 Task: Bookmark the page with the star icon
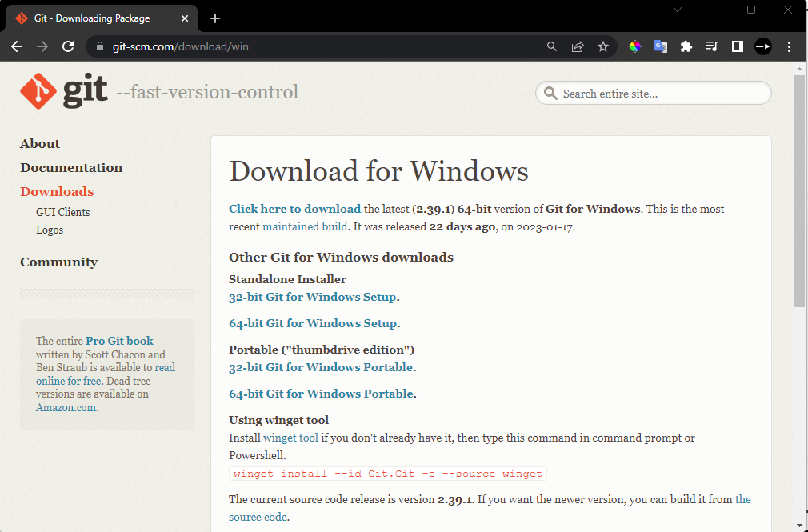(603, 47)
